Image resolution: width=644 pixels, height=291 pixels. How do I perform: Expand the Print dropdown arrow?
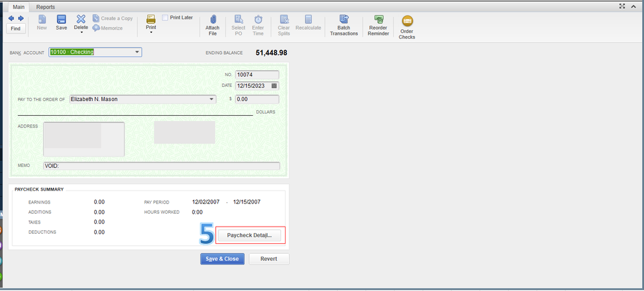[151, 32]
